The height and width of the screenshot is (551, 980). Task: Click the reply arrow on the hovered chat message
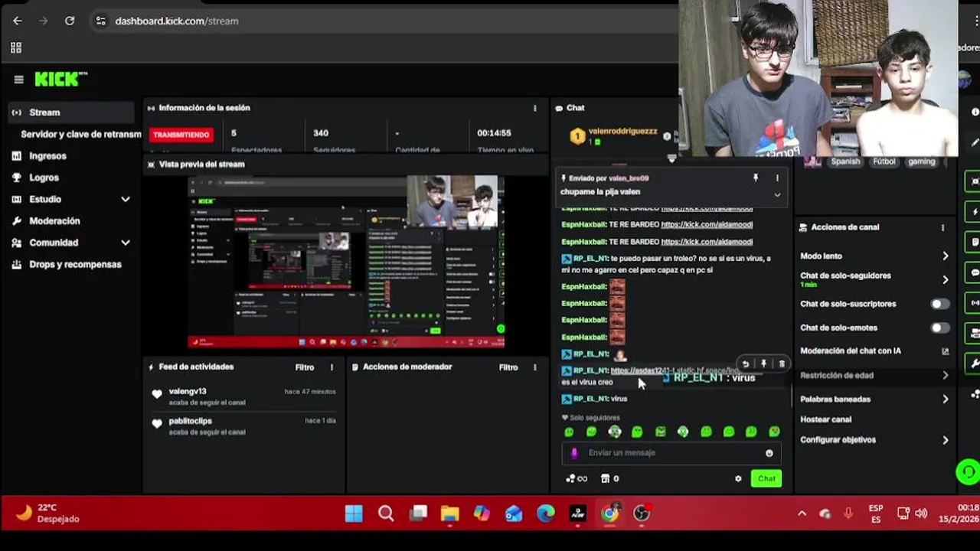(x=745, y=364)
